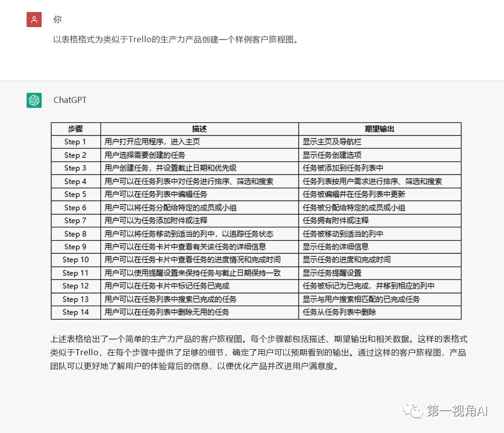Select the 步骤 table header cell

(75, 129)
